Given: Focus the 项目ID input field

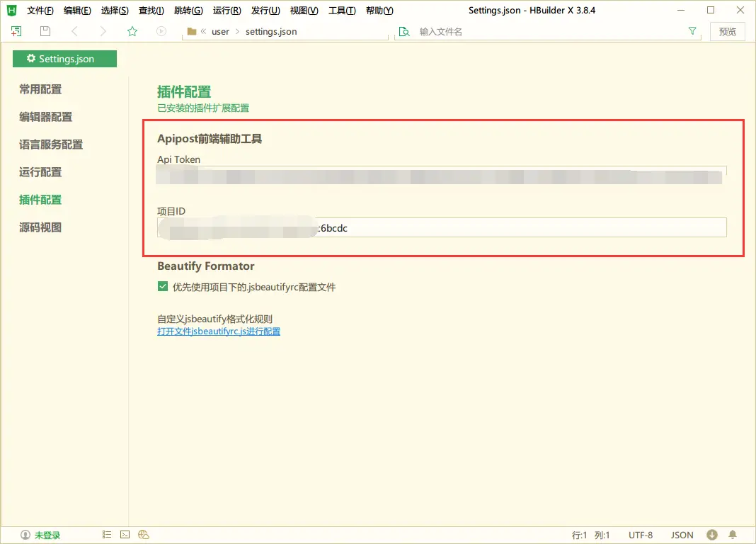Looking at the screenshot, I should (442, 227).
